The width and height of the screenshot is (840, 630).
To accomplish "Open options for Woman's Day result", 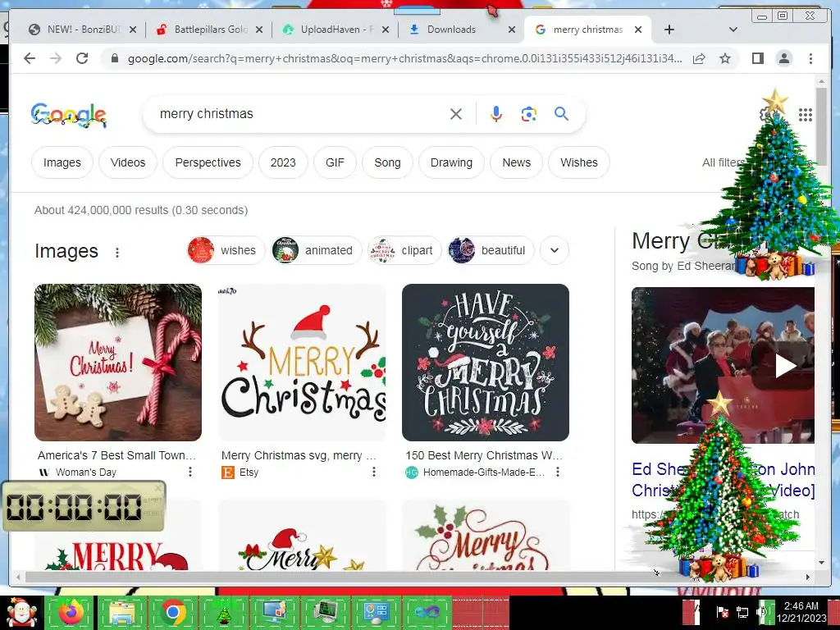I will (190, 472).
